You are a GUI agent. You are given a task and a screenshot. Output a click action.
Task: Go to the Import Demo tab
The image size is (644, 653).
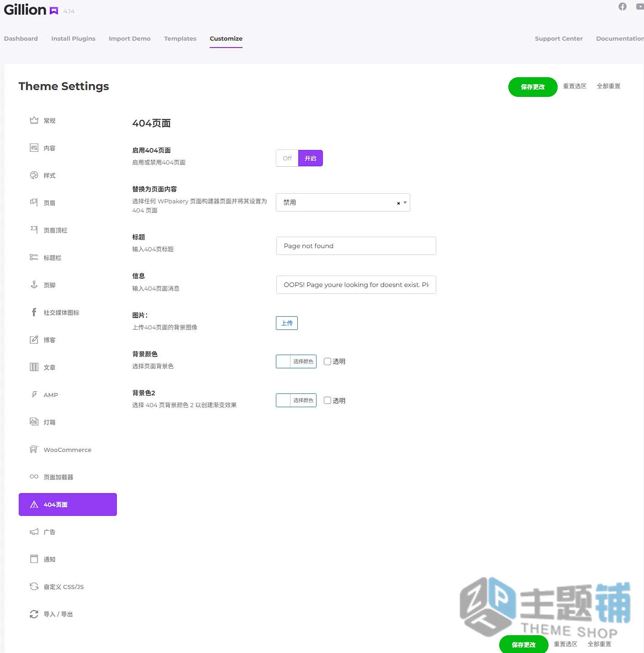130,38
